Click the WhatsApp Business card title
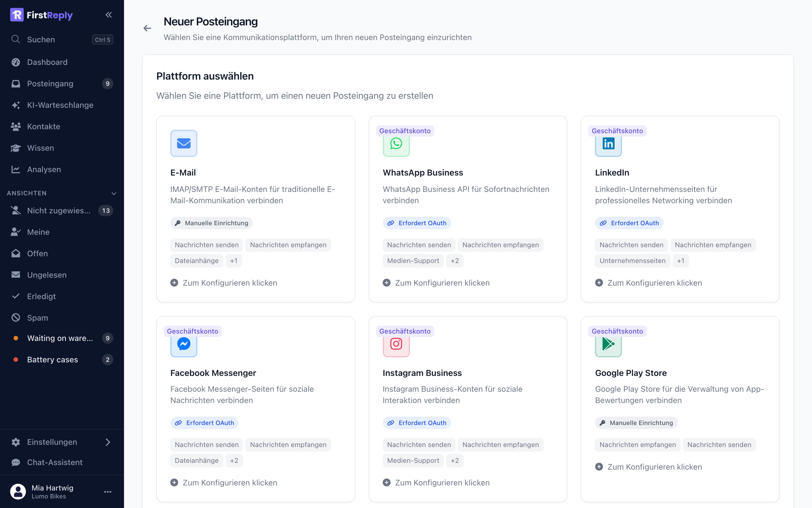Image resolution: width=812 pixels, height=508 pixels. (423, 173)
